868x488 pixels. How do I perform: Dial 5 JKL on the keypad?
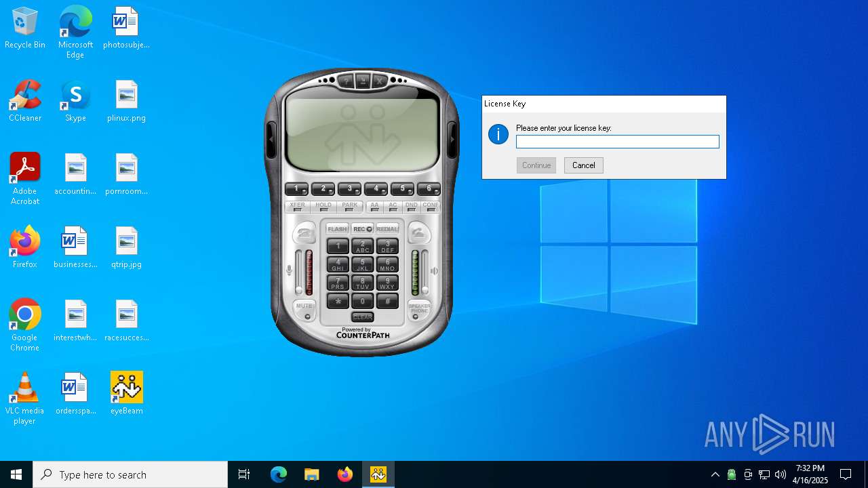tap(363, 264)
